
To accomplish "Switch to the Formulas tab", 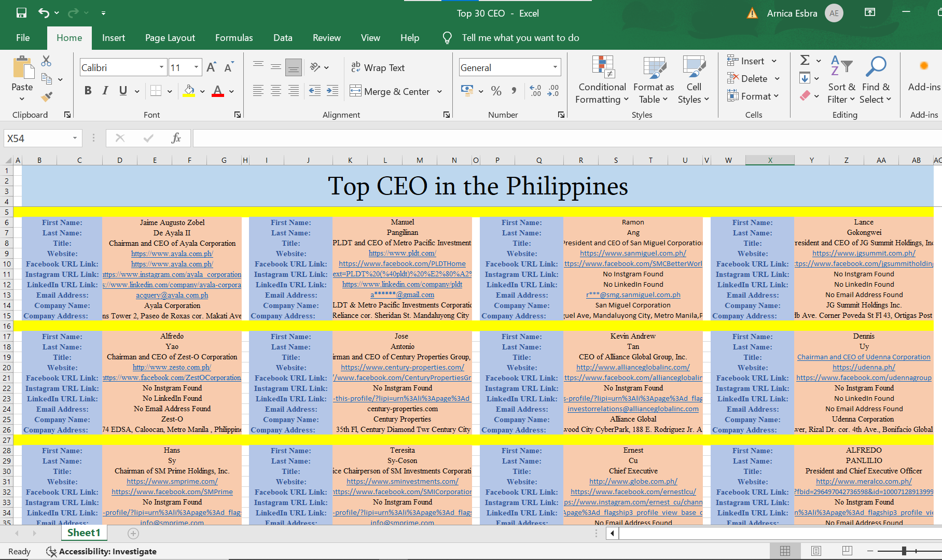I will (x=234, y=38).
